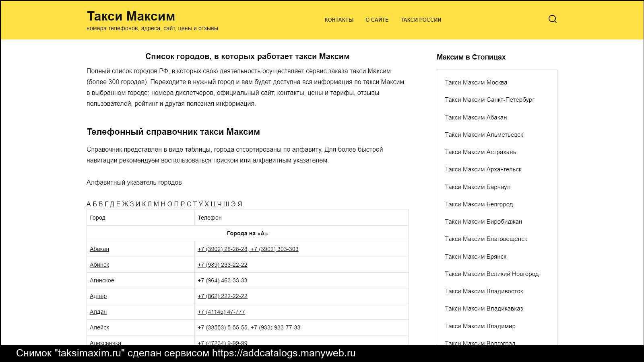
Task: Jump to cities starting with letter И
Action: [138, 204]
